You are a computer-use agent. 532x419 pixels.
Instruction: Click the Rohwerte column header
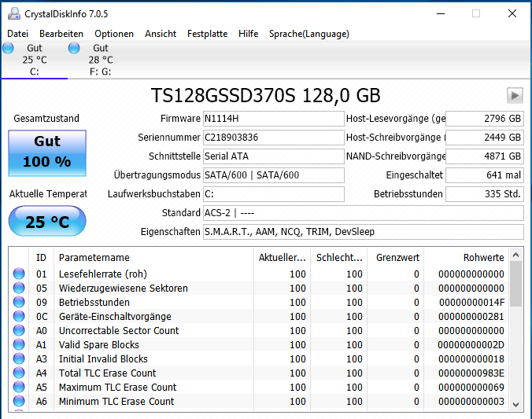tap(467, 258)
